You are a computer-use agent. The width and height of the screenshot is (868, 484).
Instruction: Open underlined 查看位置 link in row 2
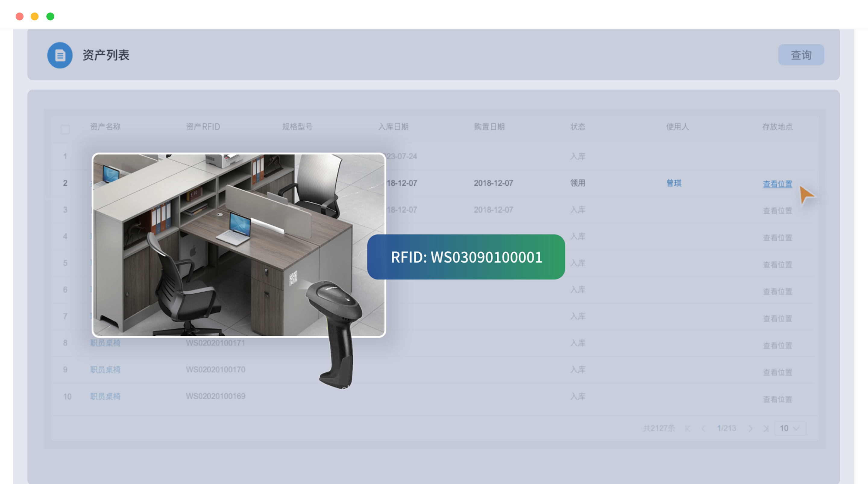(x=777, y=184)
